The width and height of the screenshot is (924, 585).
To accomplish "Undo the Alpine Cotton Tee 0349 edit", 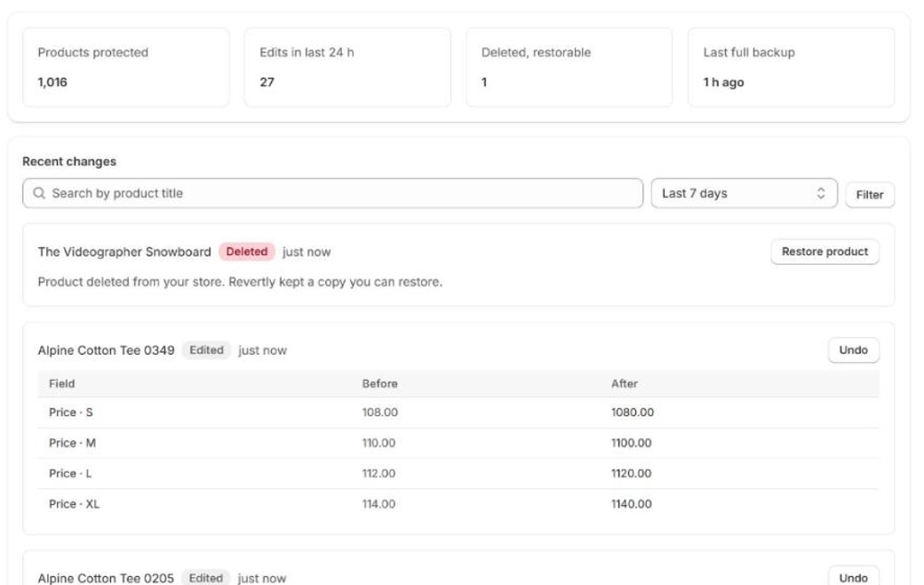I will pyautogui.click(x=853, y=350).
